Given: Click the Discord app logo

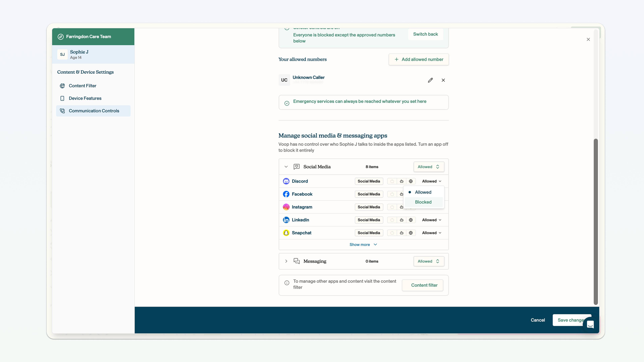Looking at the screenshot, I should click(286, 181).
